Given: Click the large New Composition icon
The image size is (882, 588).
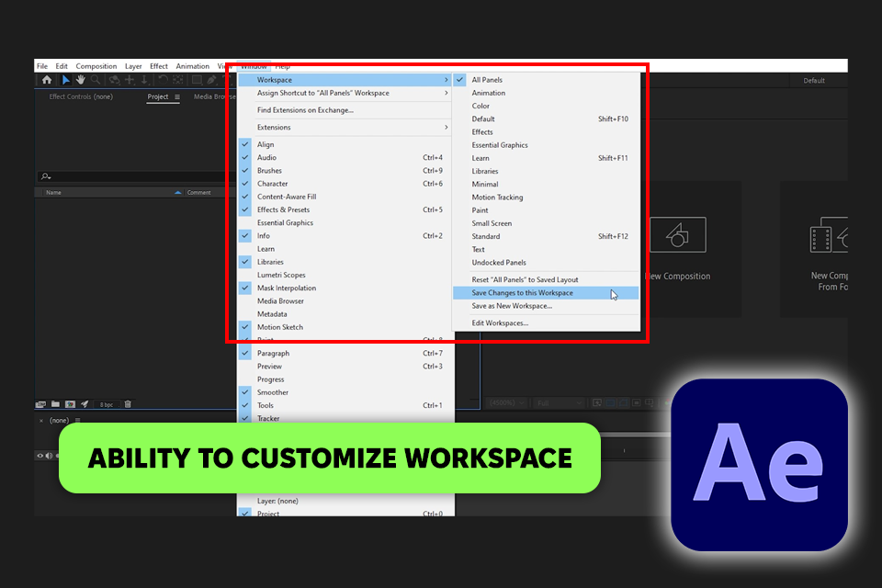Looking at the screenshot, I should (x=678, y=234).
